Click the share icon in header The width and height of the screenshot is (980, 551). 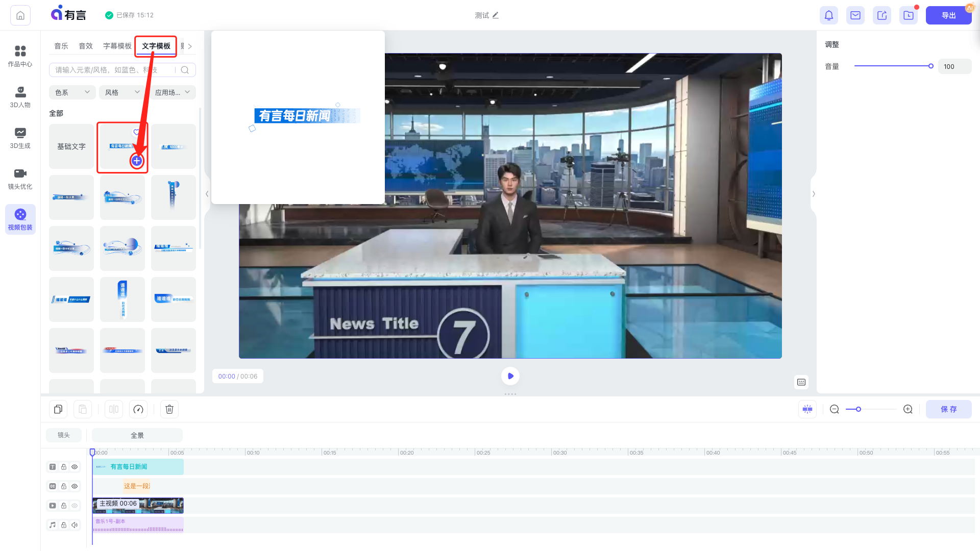[x=882, y=15]
